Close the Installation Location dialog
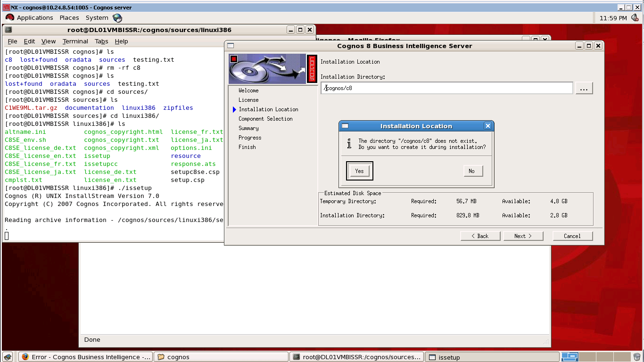 [488, 126]
